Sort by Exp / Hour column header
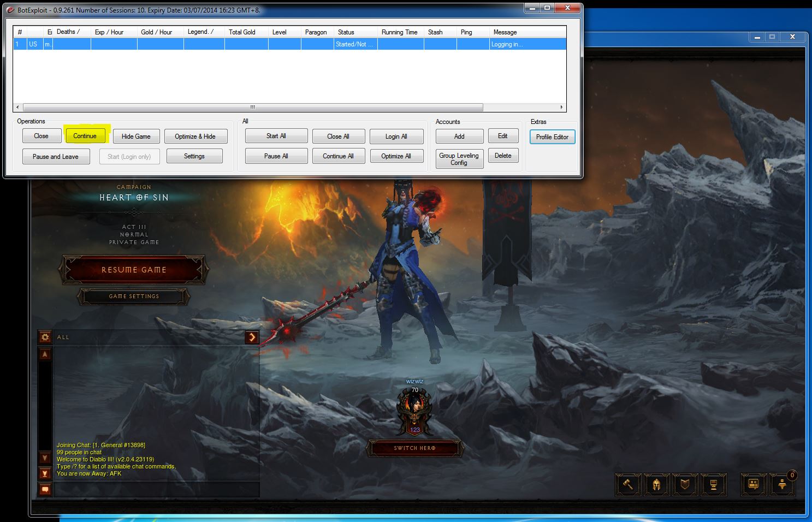 tap(114, 32)
